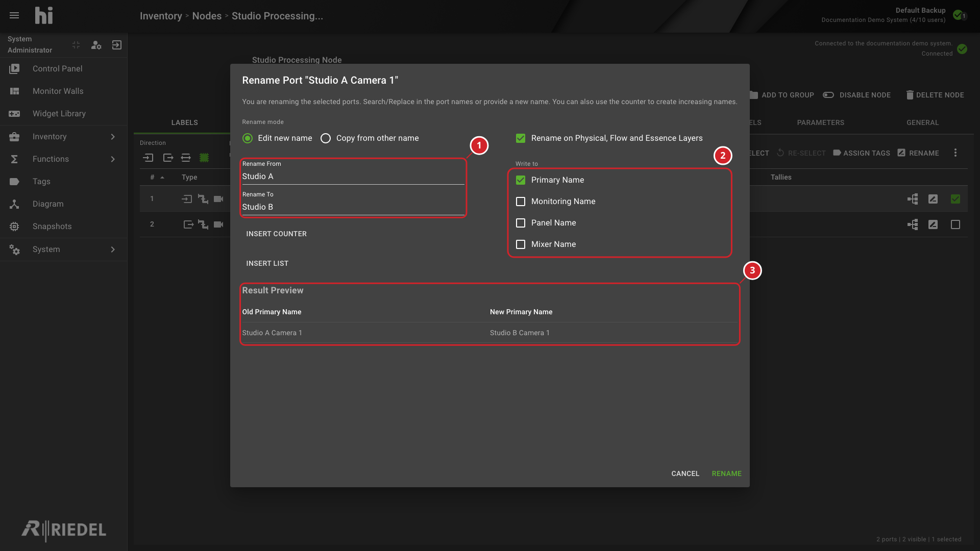Click the logout icon
The width and height of the screenshot is (980, 551).
point(117,45)
